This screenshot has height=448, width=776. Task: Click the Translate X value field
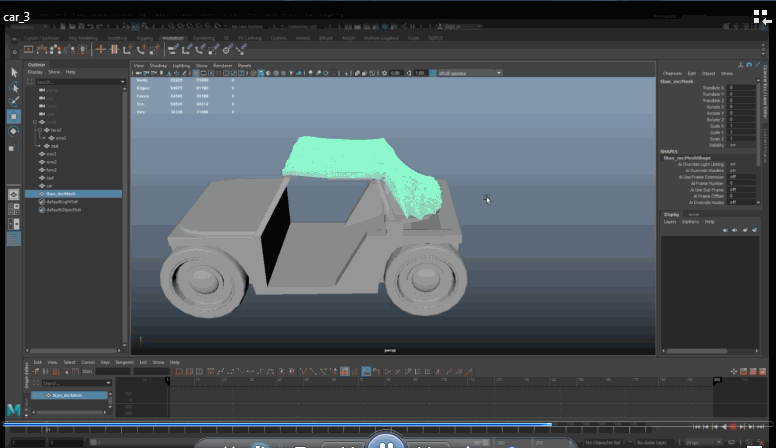741,88
